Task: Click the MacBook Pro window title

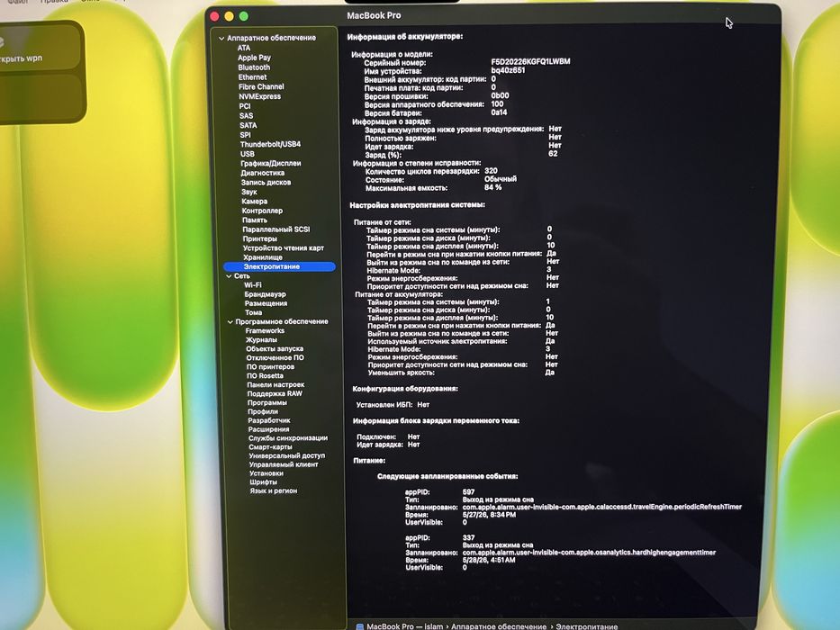Action: (x=374, y=15)
